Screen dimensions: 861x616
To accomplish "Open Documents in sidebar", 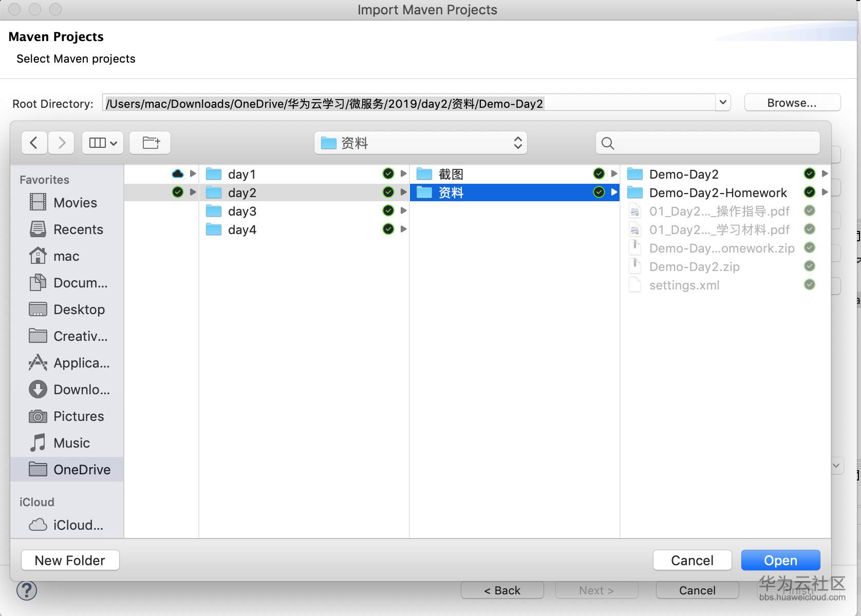I will [x=67, y=282].
